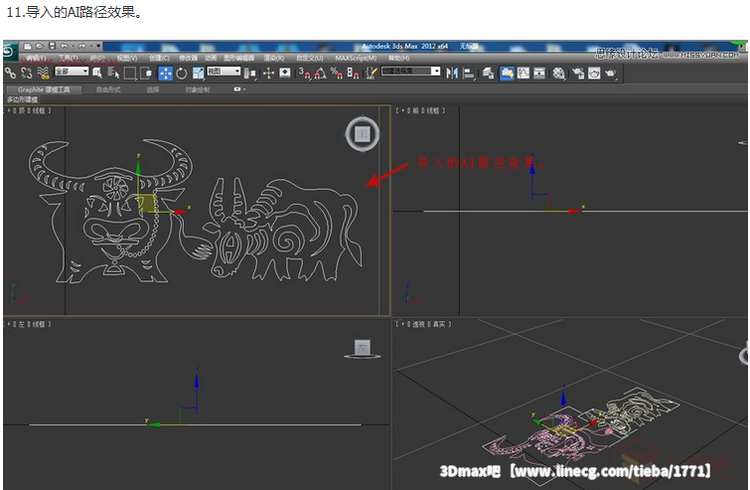750x490 pixels.
Task: Switch to the 自由形式 ribbon tab
Action: [x=109, y=89]
